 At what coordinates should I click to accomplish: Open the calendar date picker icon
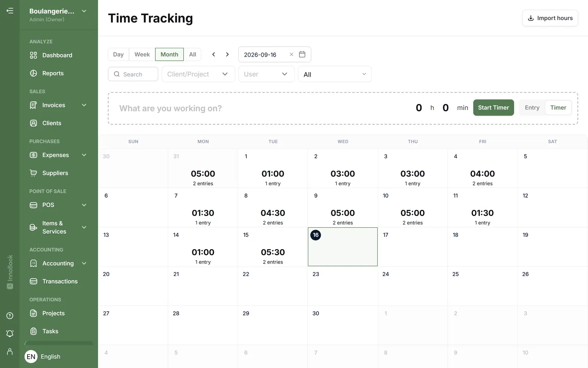pos(302,54)
